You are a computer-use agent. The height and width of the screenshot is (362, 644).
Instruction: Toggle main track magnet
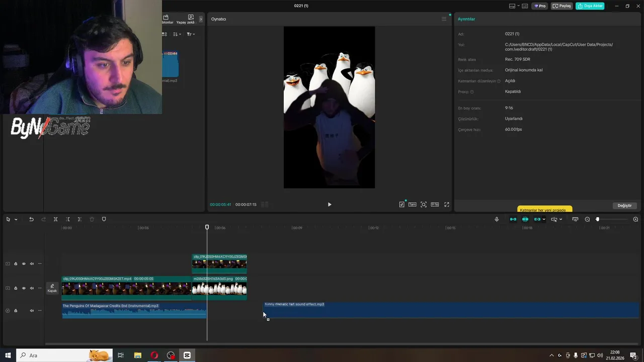[513, 219]
